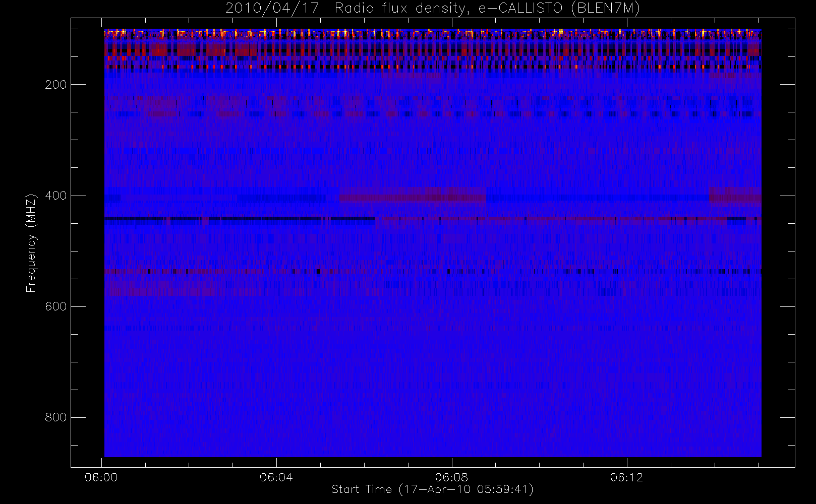816x504 pixels.
Task: Click the reddish band near 400 MHz at 06:07
Action: [413, 195]
